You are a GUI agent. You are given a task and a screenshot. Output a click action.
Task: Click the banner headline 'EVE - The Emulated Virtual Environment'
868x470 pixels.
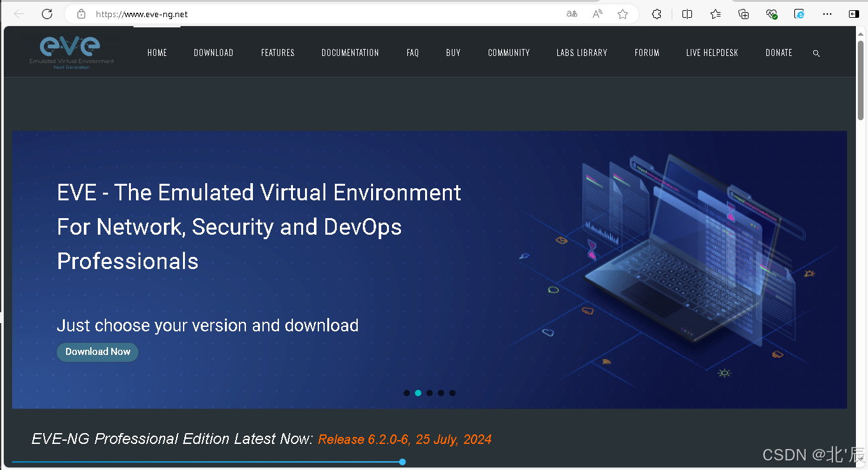[x=259, y=192]
